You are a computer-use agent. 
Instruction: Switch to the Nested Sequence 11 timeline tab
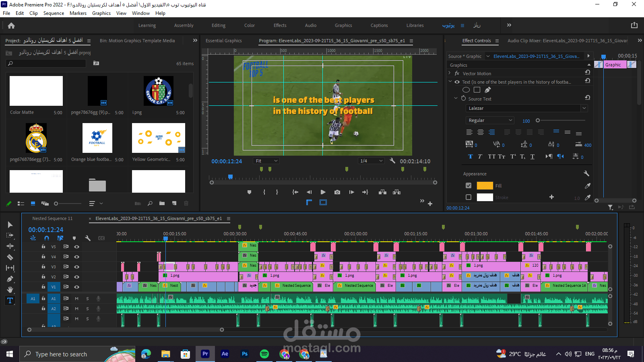pyautogui.click(x=52, y=218)
